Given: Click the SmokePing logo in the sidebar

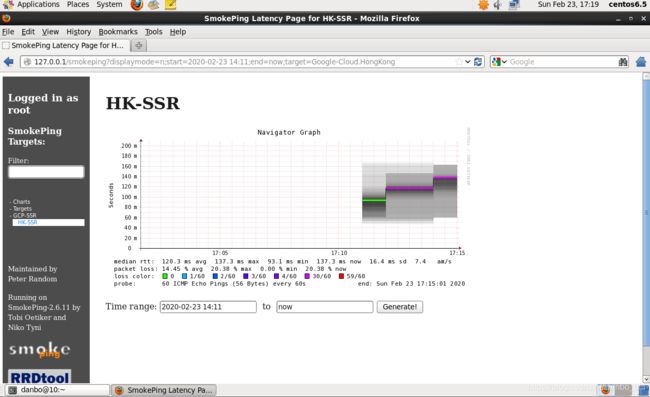Looking at the screenshot, I should pyautogui.click(x=40, y=350).
